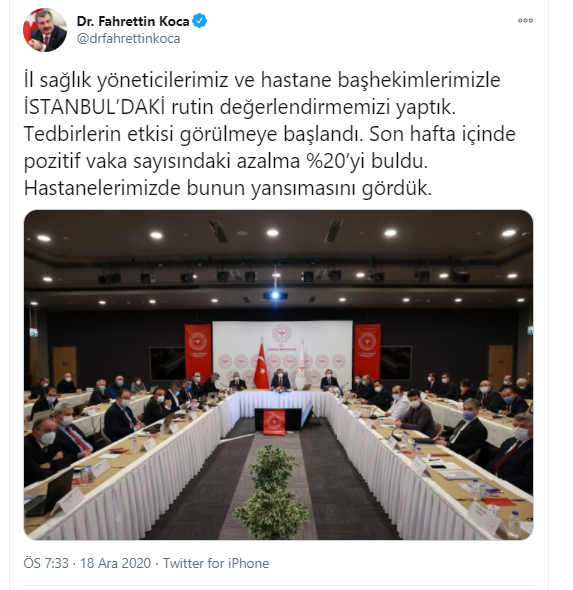Click the left red ministry banner in photo
Screen dimensions: 573x590
[198, 352]
